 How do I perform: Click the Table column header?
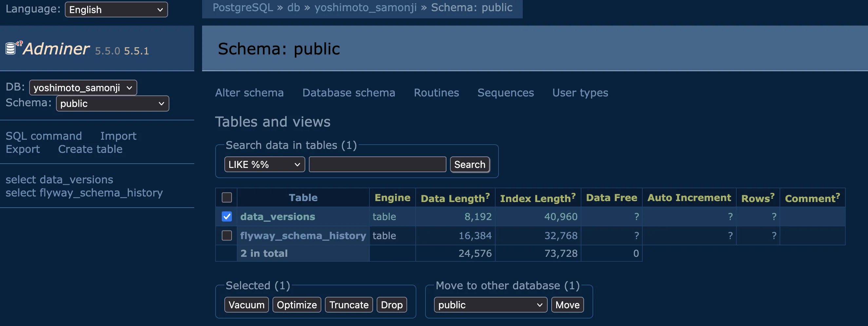[x=303, y=197]
